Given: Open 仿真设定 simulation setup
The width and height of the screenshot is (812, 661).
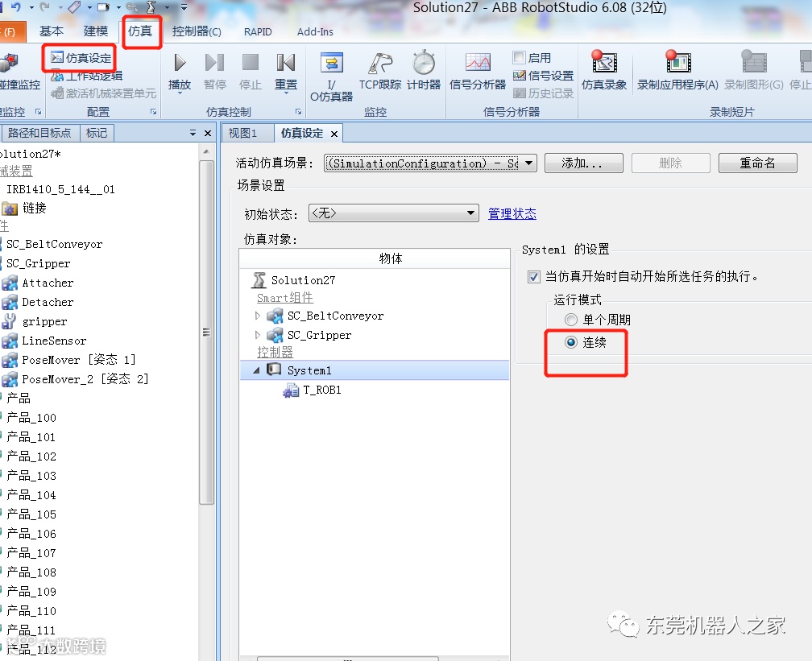Looking at the screenshot, I should (81, 57).
